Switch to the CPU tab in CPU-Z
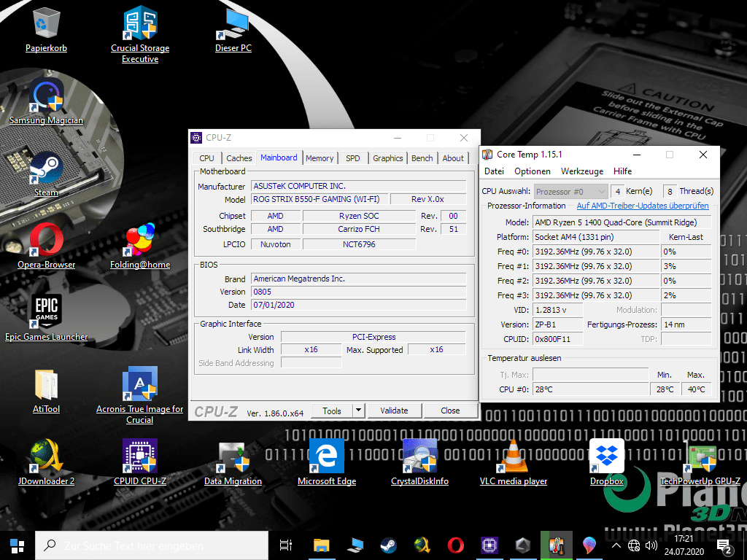The image size is (747, 560). coord(206,158)
